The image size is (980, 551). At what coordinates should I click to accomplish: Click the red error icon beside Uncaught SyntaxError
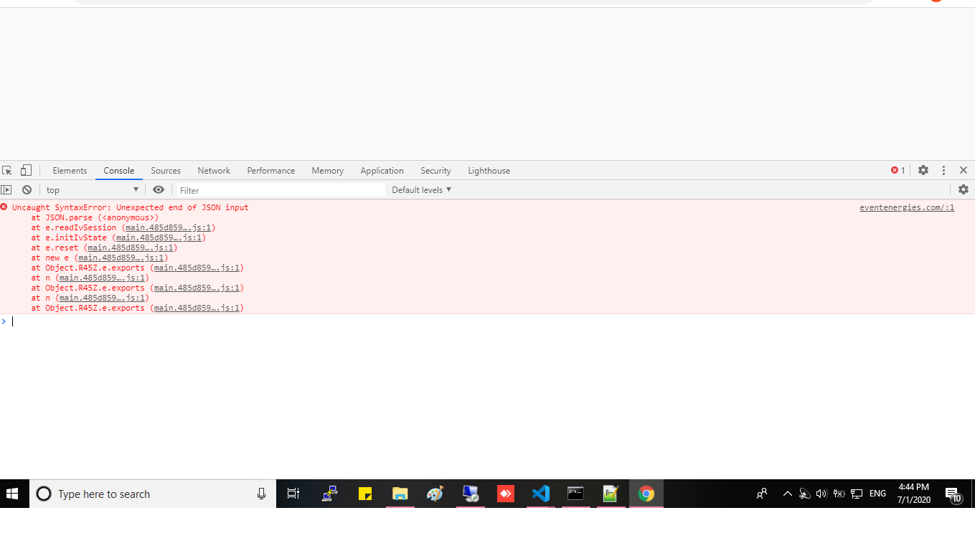(x=4, y=207)
